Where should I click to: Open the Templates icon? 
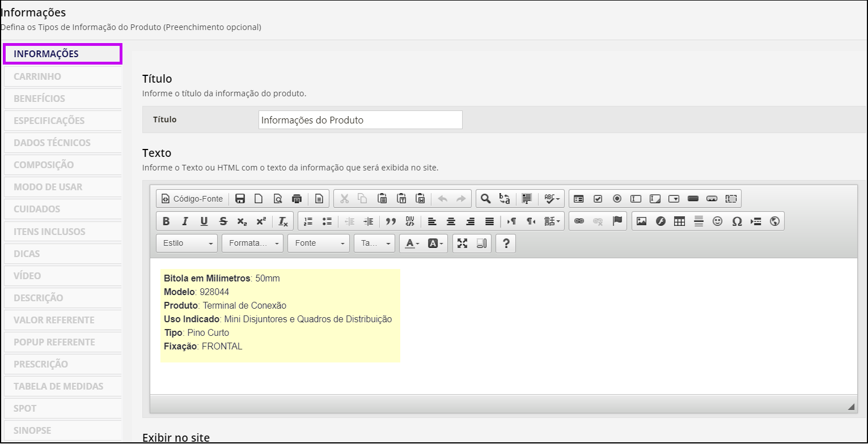(319, 199)
